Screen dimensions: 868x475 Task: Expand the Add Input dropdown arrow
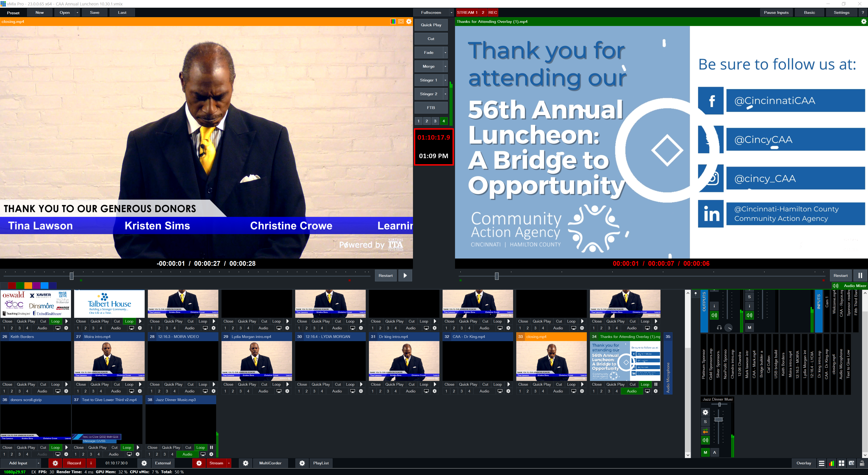click(x=38, y=463)
